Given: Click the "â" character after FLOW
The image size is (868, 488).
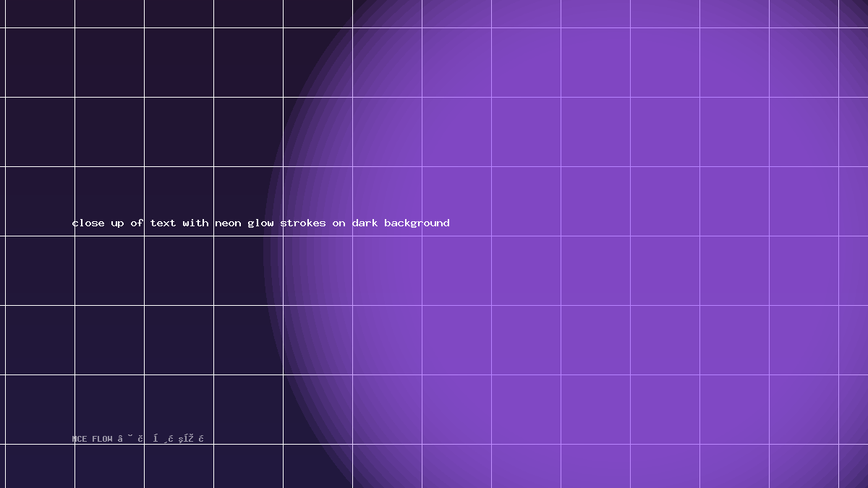Looking at the screenshot, I should click(x=120, y=439).
